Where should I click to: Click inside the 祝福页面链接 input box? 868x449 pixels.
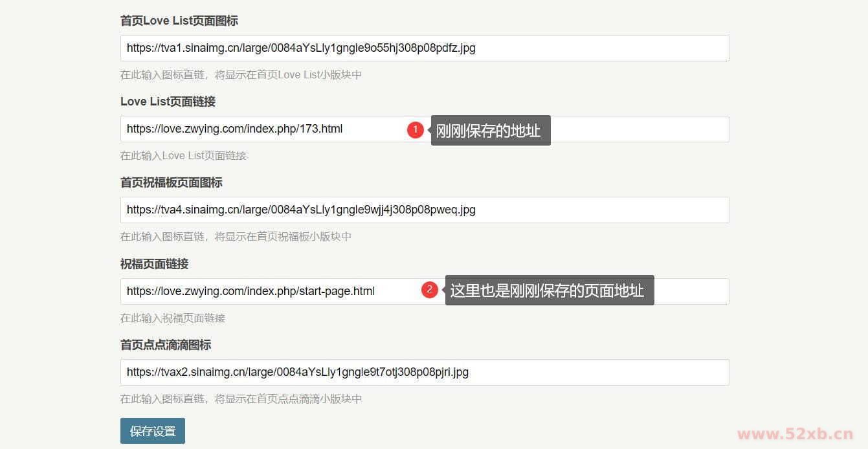(x=425, y=291)
